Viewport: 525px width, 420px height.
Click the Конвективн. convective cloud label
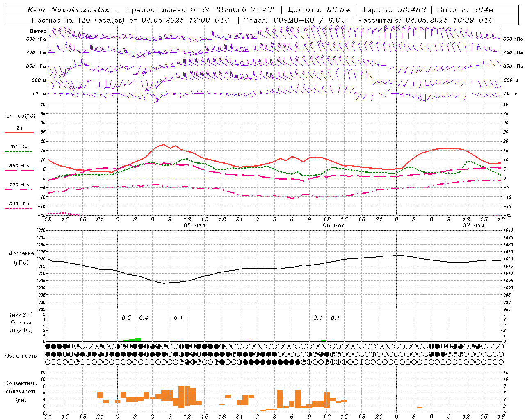click(x=21, y=383)
